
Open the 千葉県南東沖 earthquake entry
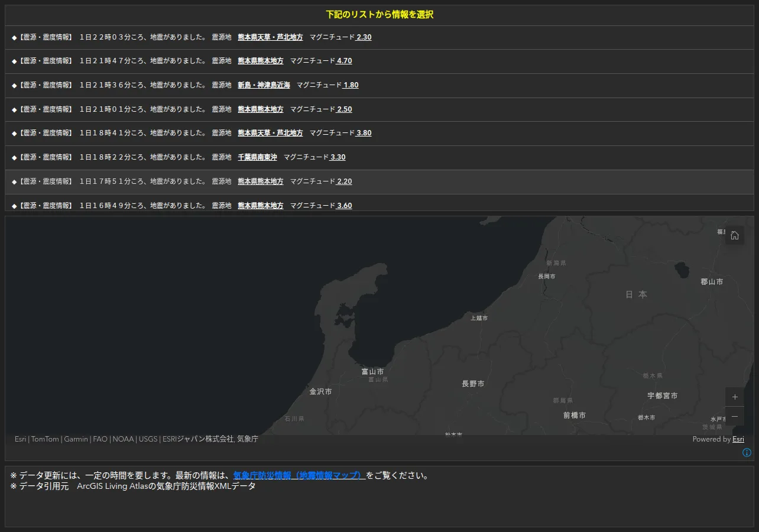coord(379,157)
